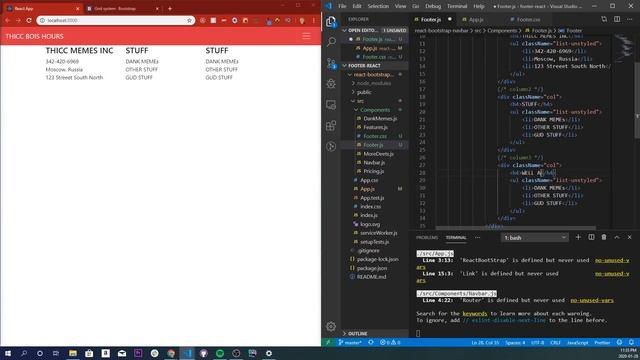Open the VS Code Search view
Image resolution: width=640 pixels, height=360 pixels.
tap(331, 42)
